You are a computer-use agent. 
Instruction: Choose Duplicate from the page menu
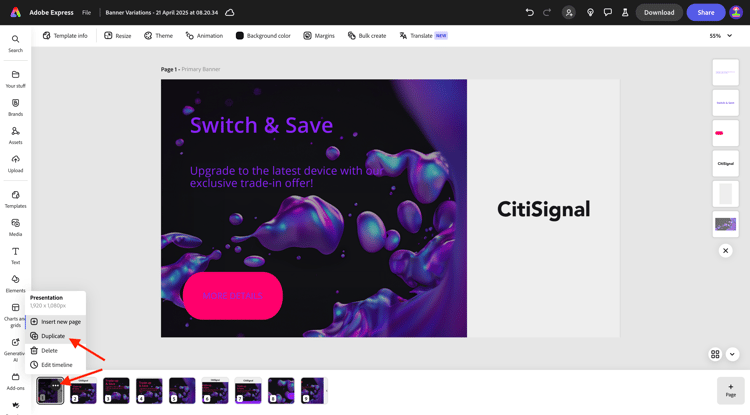pyautogui.click(x=55, y=336)
